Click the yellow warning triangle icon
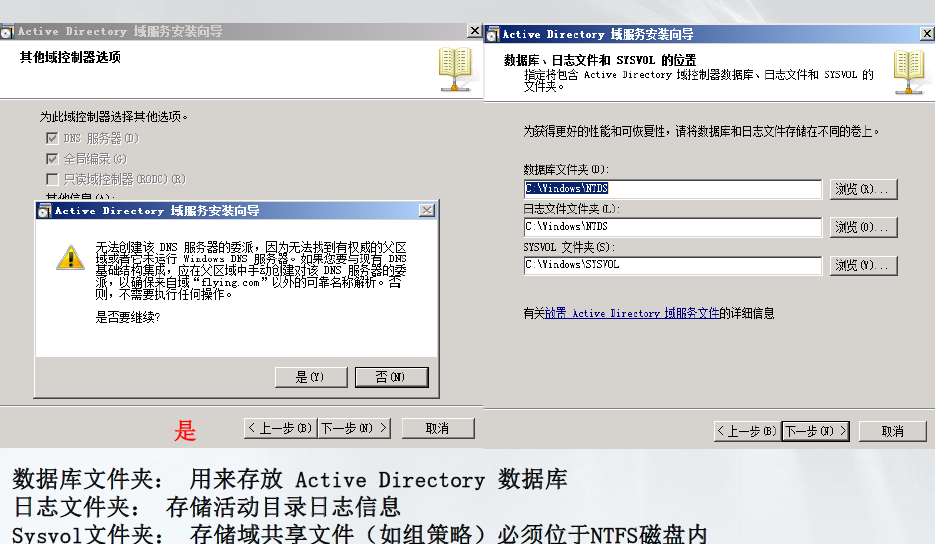Screen dimensions: 935x544 pyautogui.click(x=70, y=258)
